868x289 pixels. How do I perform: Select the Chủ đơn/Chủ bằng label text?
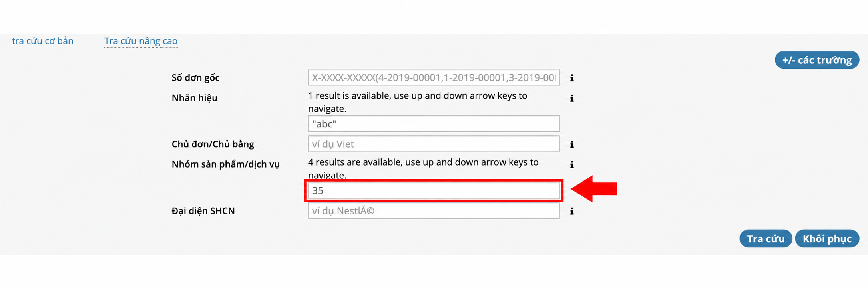(x=213, y=144)
